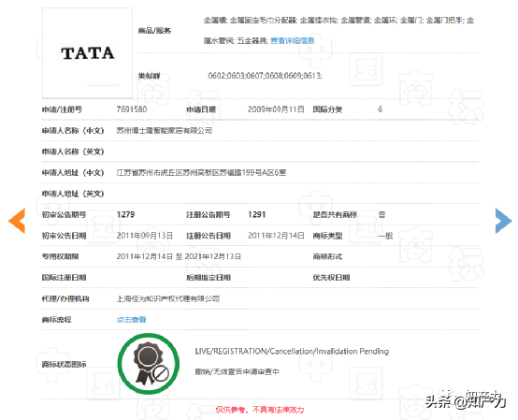This screenshot has width=518, height=420.
Task: Open the 查看详细信息 link
Action: pos(293,40)
